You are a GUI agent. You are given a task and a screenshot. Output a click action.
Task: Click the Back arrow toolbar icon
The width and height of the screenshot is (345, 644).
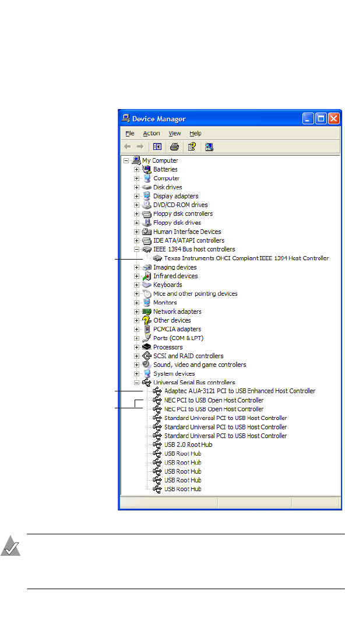point(127,146)
